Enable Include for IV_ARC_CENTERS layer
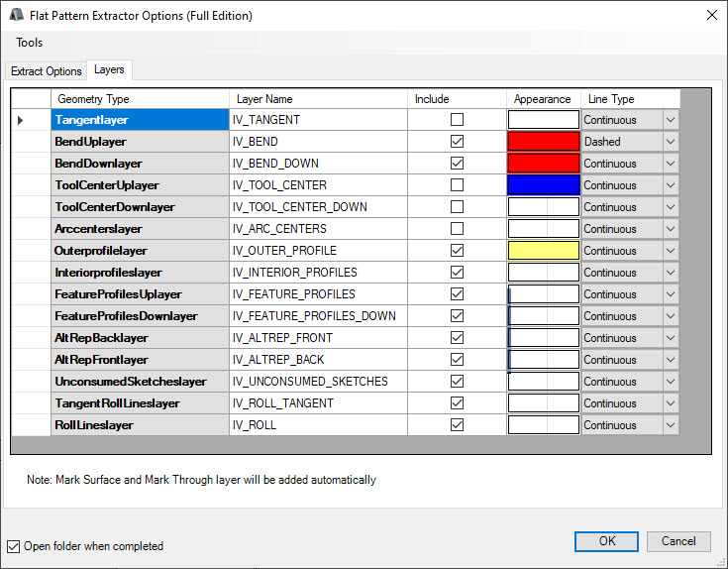This screenshot has width=728, height=569. click(457, 229)
